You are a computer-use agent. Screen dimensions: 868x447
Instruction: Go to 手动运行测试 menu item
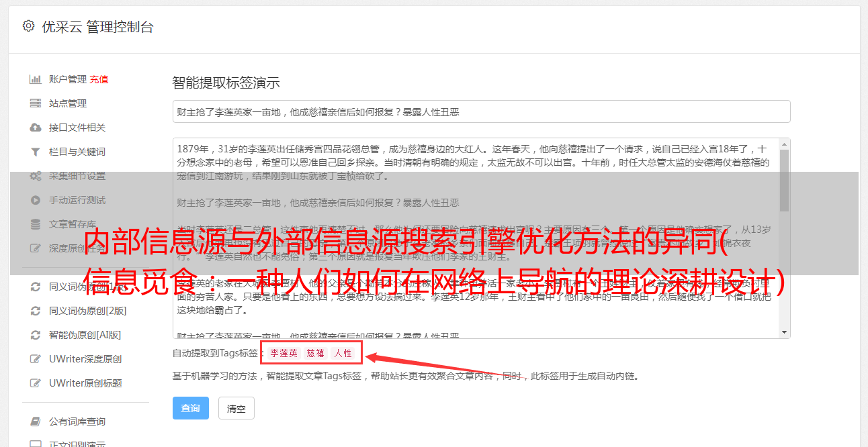click(x=77, y=200)
